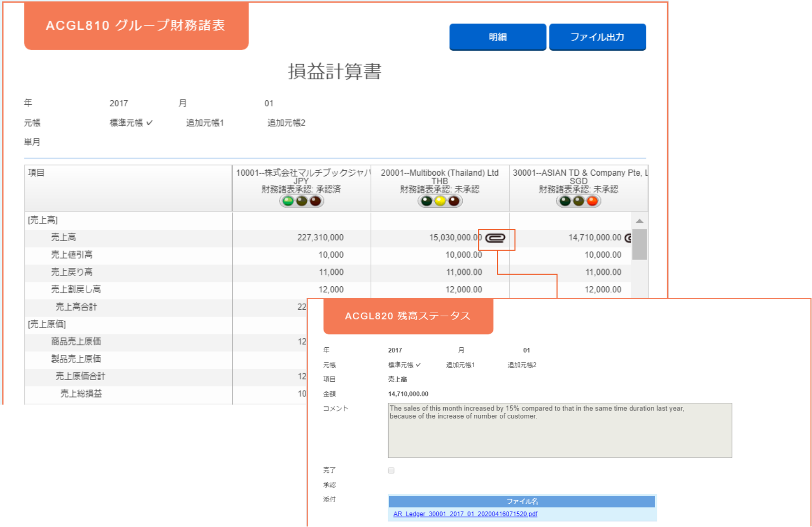Select 標準元帳 ledger in ACGL810
This screenshot has height=527, width=812.
pyautogui.click(x=131, y=123)
